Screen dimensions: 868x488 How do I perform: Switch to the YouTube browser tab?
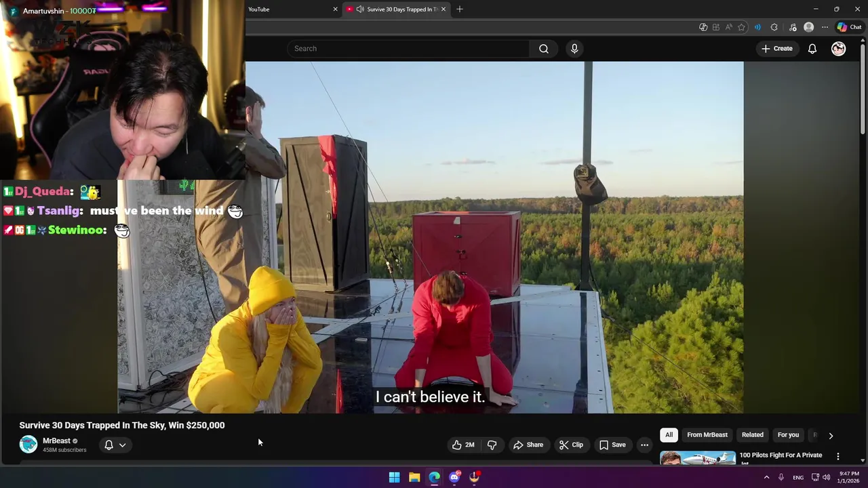(x=292, y=9)
